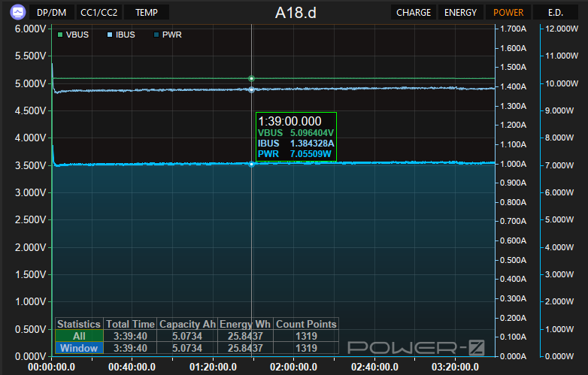This screenshot has width=588, height=375.
Task: Click the 1:39:00.000 cursor tooltip
Action: 296,138
